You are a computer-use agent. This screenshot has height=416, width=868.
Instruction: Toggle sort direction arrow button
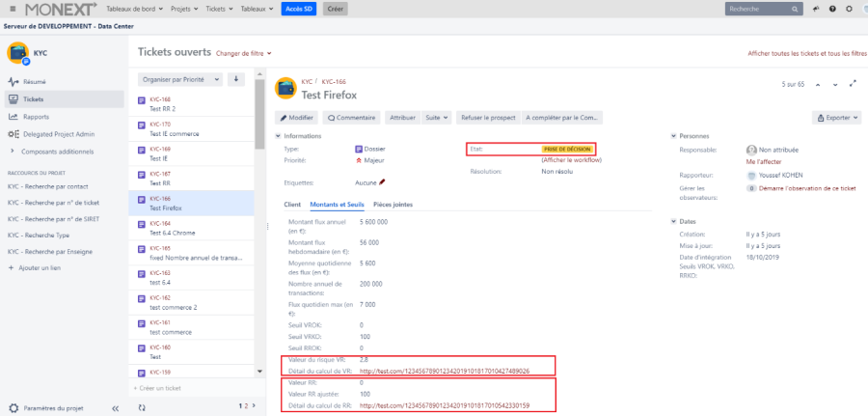tap(236, 79)
